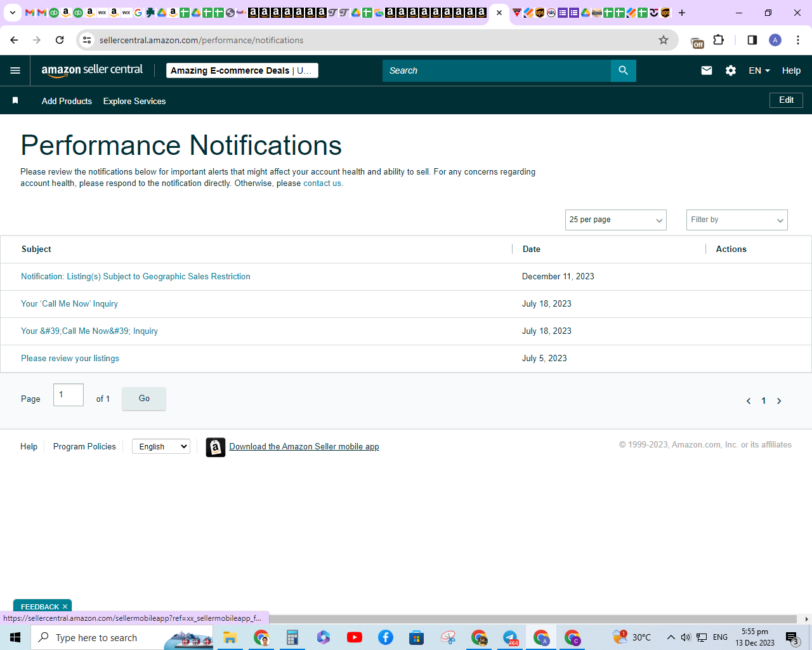Click page 1 in the pagination

click(764, 401)
